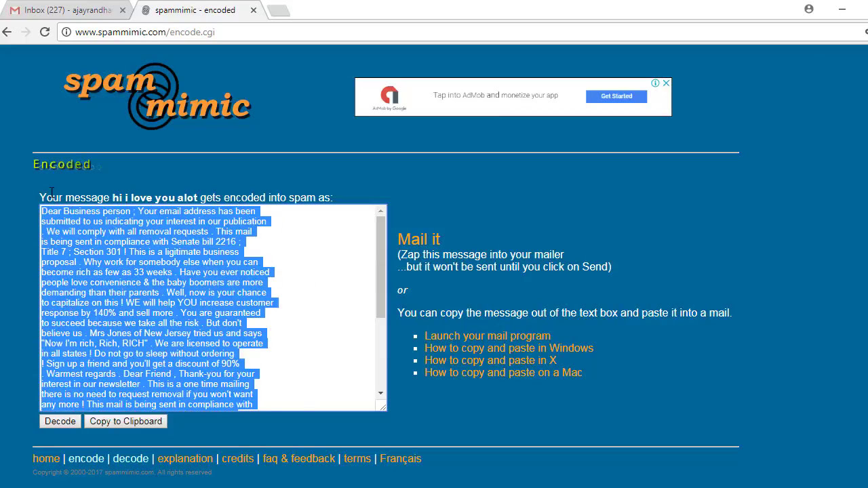Open Launch your mail program link
Screen dimensions: 868x488
point(487,336)
